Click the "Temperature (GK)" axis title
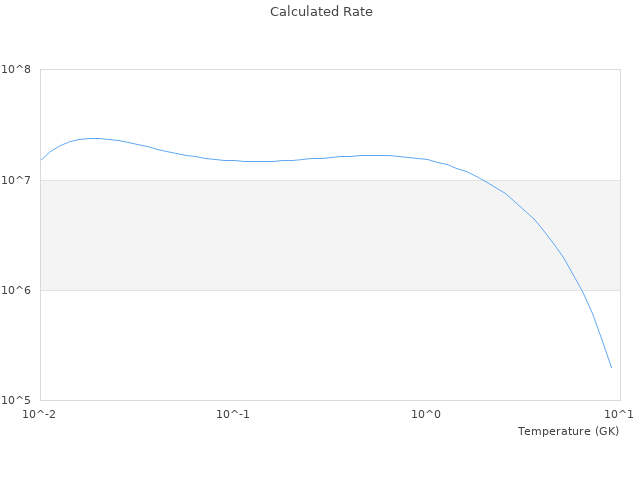Image resolution: width=640 pixels, height=480 pixels. 568,431
